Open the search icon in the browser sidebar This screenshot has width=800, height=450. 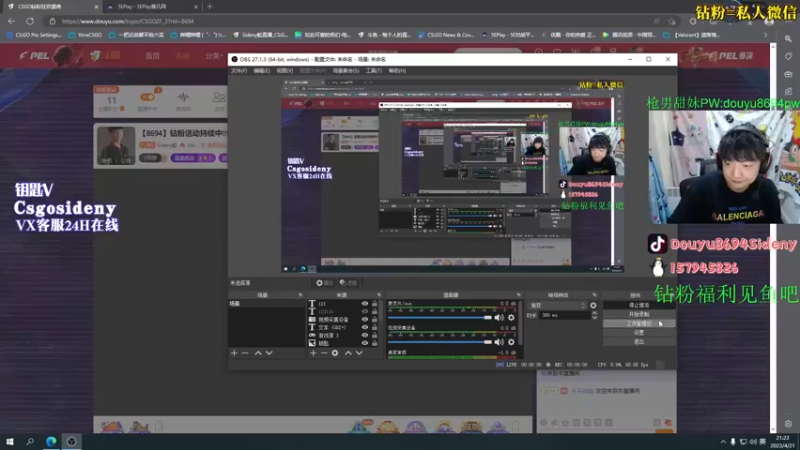coord(788,39)
